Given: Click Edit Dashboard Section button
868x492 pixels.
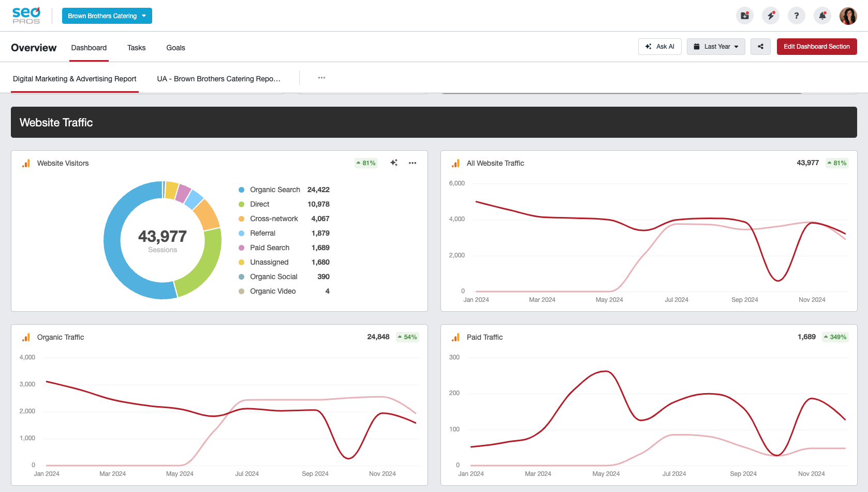Looking at the screenshot, I should coord(816,47).
